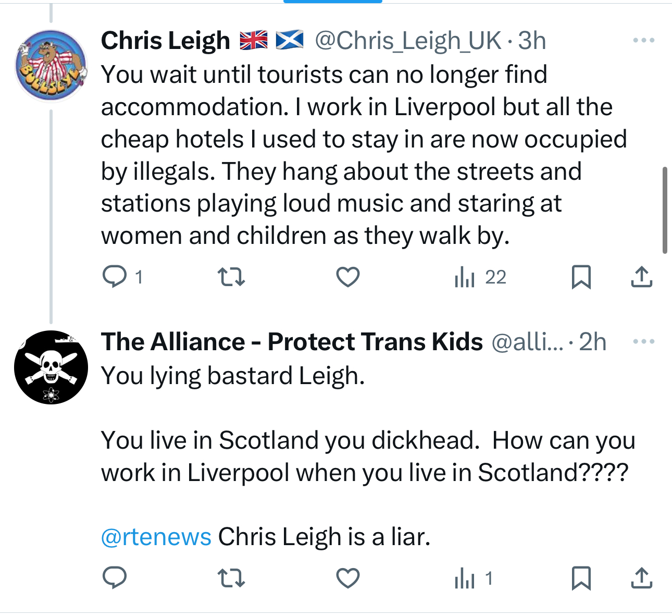Like The Alliance's reply tweet

point(348,578)
